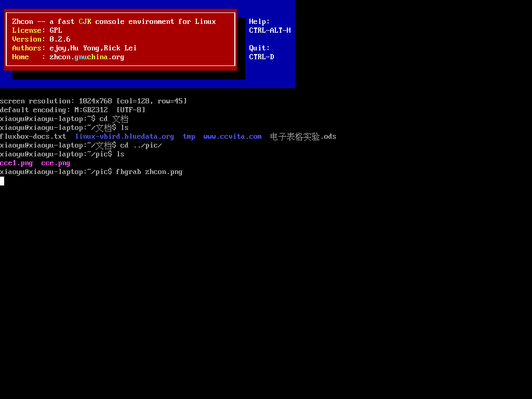Click the 'License: GPL' line

(x=37, y=31)
